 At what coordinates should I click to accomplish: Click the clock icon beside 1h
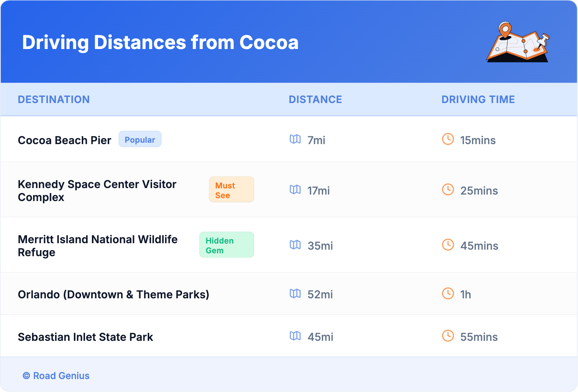448,294
